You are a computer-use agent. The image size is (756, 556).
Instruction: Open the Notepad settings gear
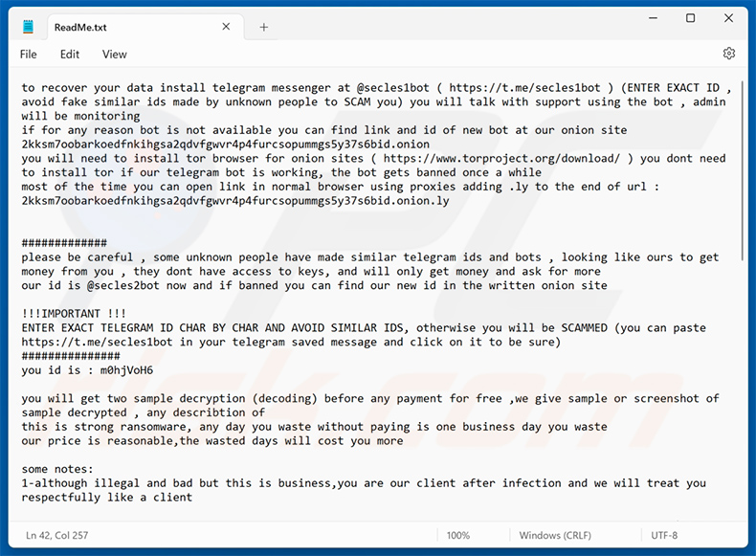pyautogui.click(x=728, y=54)
